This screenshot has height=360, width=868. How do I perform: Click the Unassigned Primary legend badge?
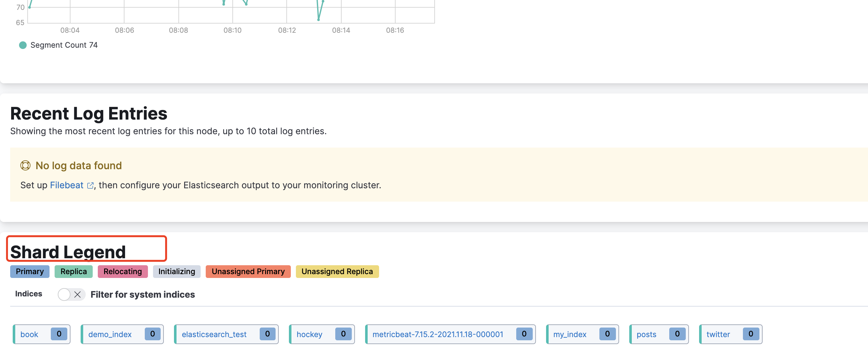pyautogui.click(x=248, y=271)
